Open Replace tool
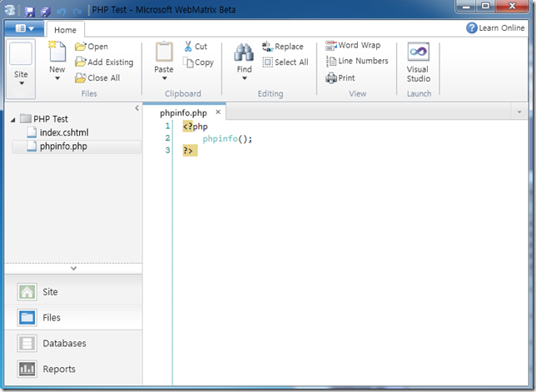 pos(283,47)
